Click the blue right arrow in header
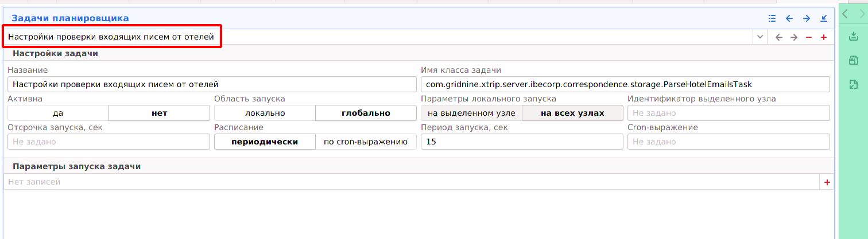 (807, 18)
